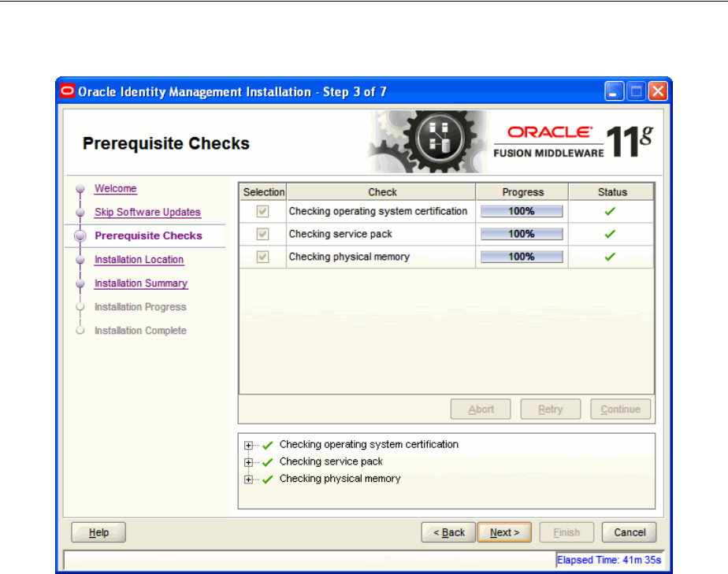Viewport: 728px width, 574px height.
Task: Expand operating system certification tree node
Action: point(249,446)
